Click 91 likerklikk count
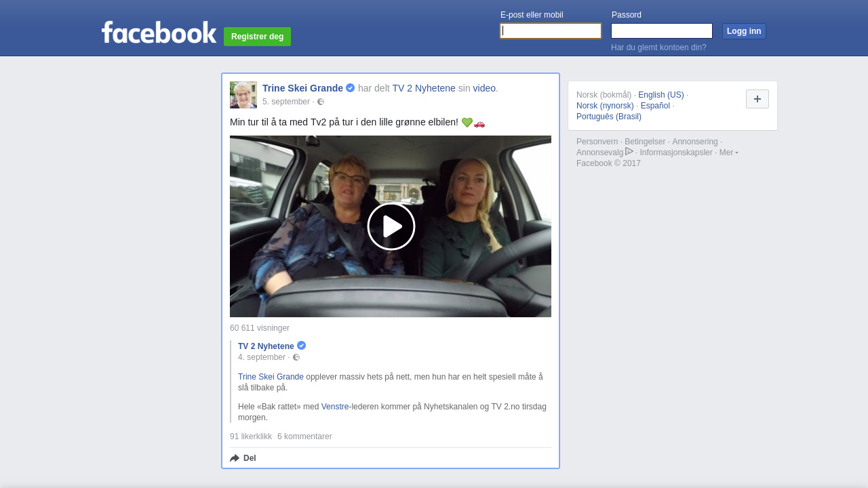 tap(251, 436)
